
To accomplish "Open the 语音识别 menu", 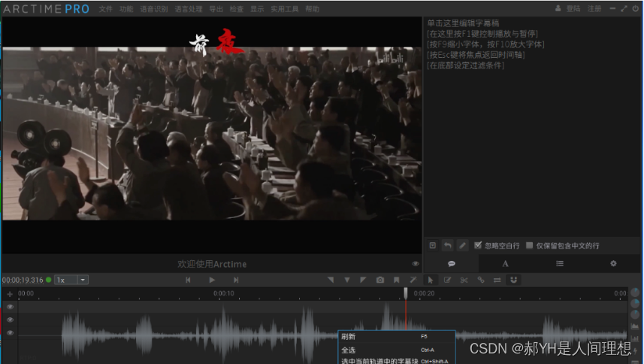I will click(x=153, y=9).
